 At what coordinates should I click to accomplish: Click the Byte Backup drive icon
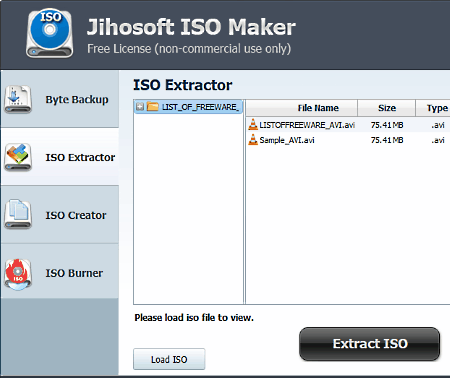pos(18,99)
